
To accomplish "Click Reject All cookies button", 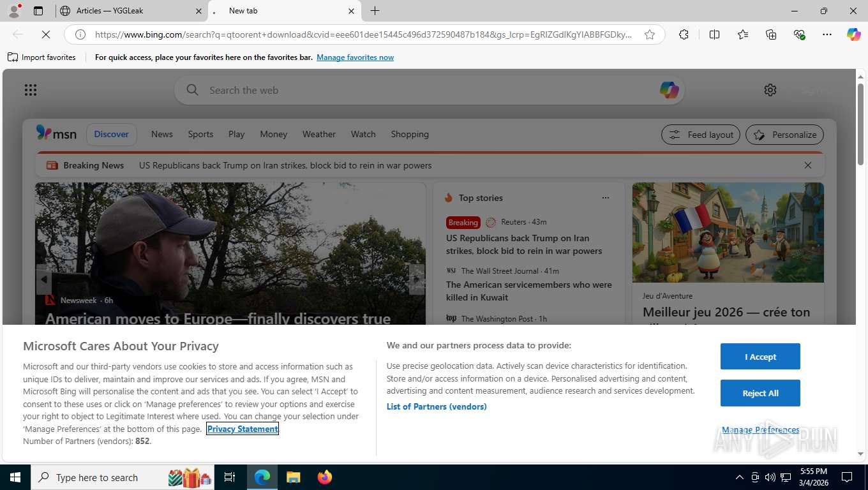I will point(760,393).
